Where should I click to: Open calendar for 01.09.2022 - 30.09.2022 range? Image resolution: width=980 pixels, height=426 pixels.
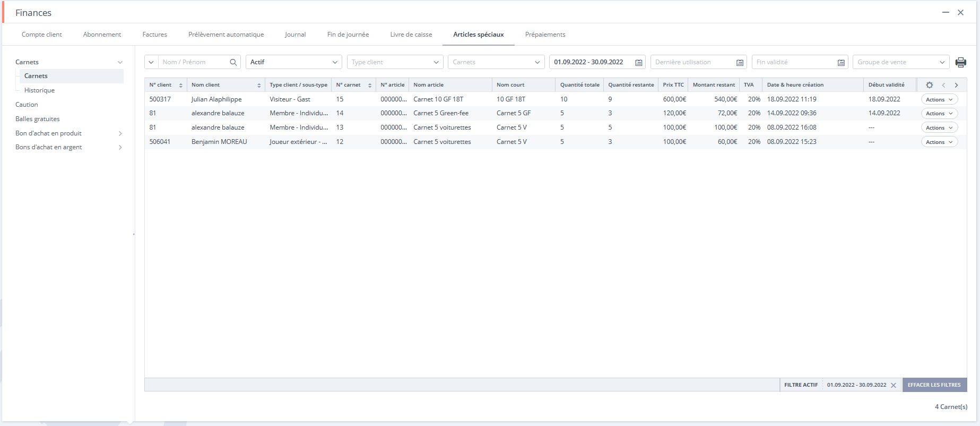click(639, 62)
